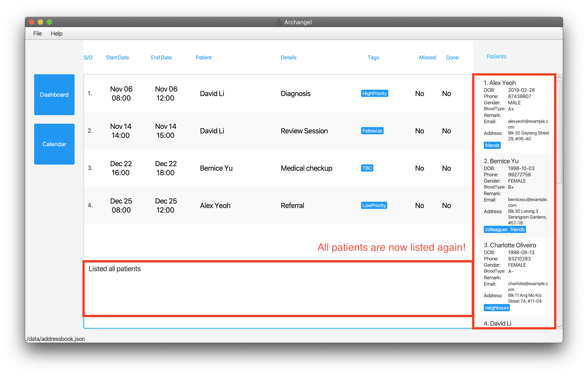This screenshot has height=376, width=588.
Task: Select the TBC tag
Action: [367, 168]
